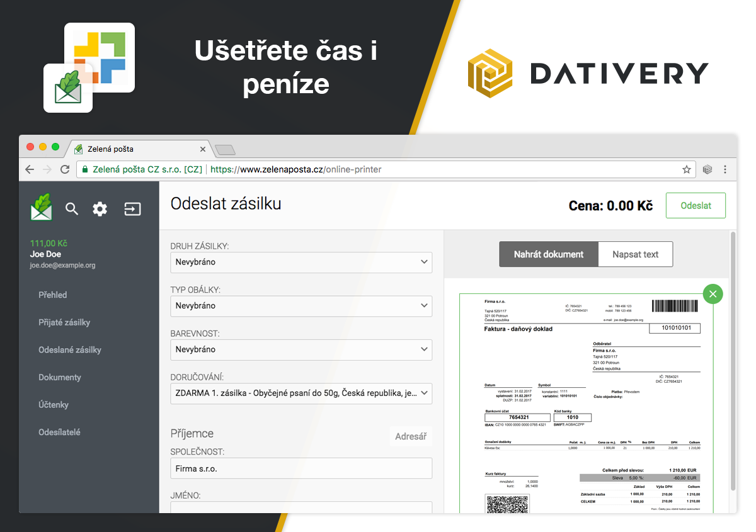Open Účtenky in the sidebar
The height and width of the screenshot is (532, 756).
(54, 405)
